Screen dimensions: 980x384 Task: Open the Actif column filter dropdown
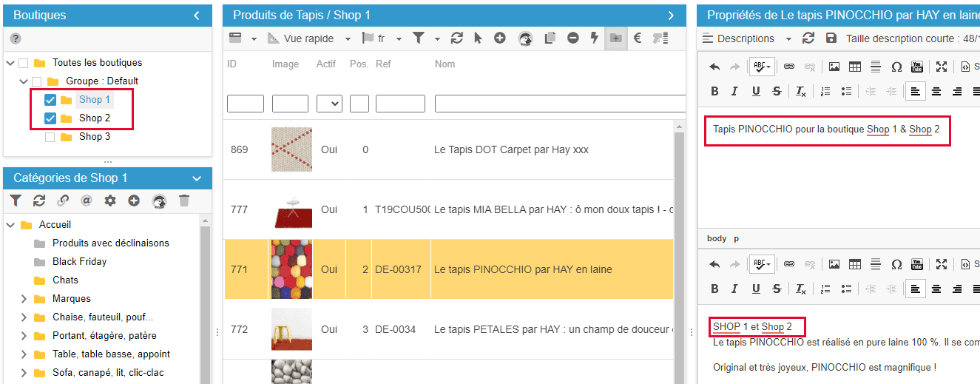(329, 104)
